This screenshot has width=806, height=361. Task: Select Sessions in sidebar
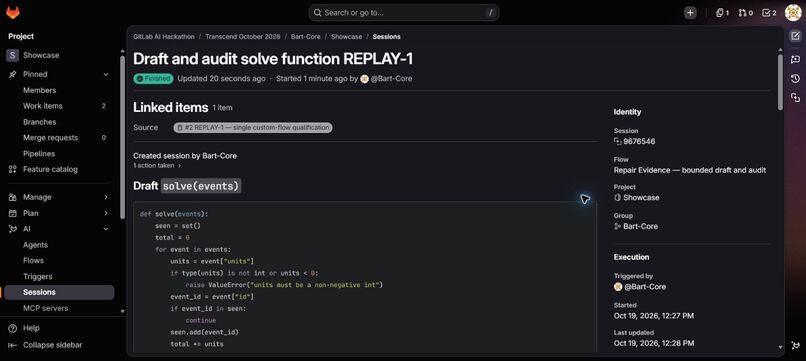click(x=59, y=292)
